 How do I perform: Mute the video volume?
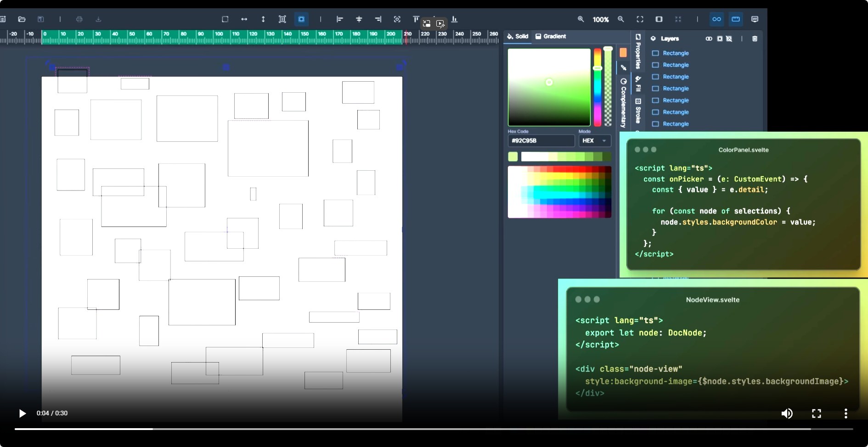coord(787,413)
